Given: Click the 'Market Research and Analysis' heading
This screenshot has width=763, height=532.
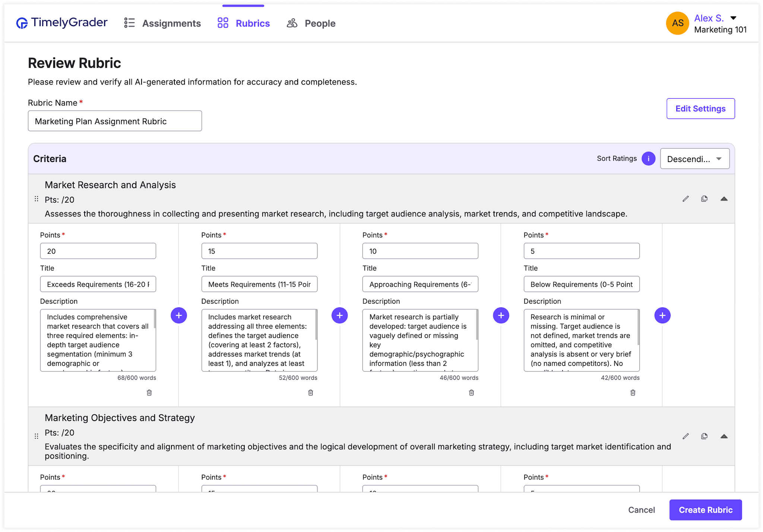Looking at the screenshot, I should tap(110, 185).
